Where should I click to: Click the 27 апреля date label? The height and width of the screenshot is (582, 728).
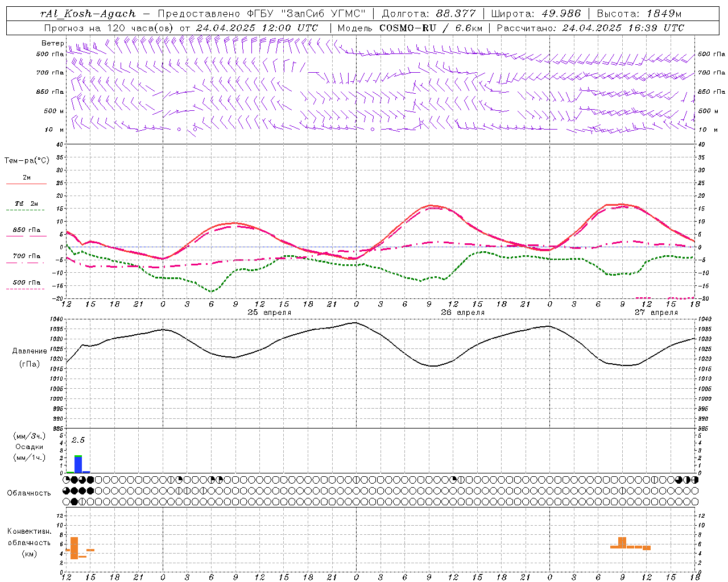coord(656,313)
